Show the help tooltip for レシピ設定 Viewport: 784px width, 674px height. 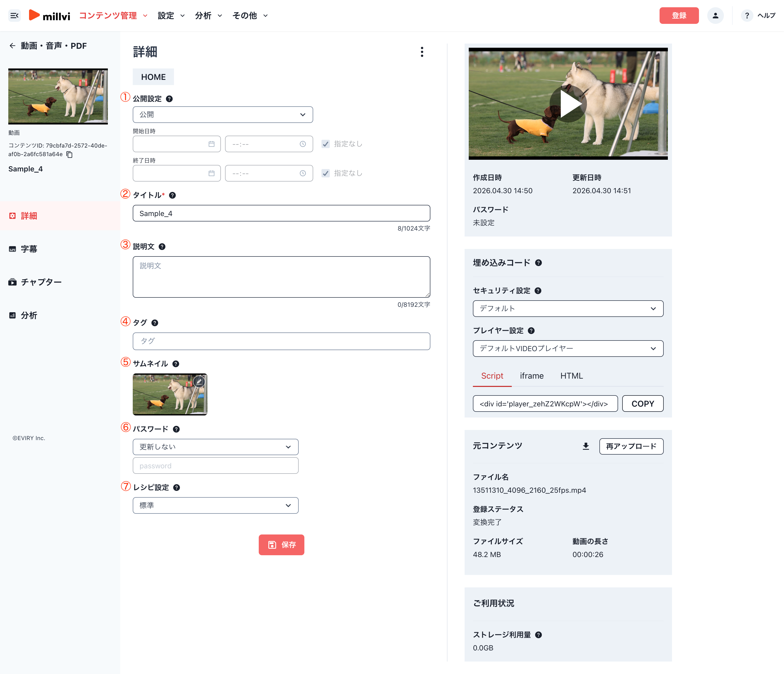click(x=177, y=488)
